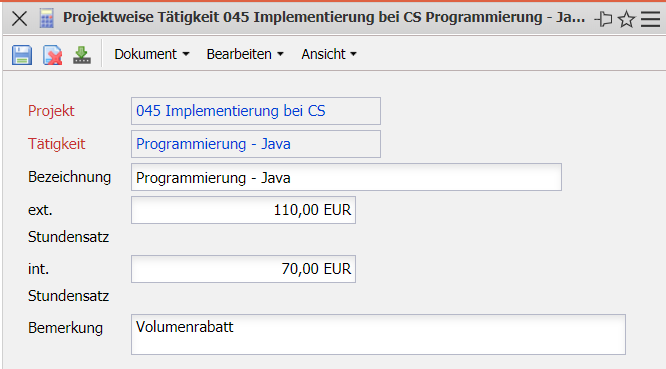Viewport: 666px width, 369px height.
Task: Click the Bemerkung text area with Volumenrabatt
Action: tap(378, 335)
